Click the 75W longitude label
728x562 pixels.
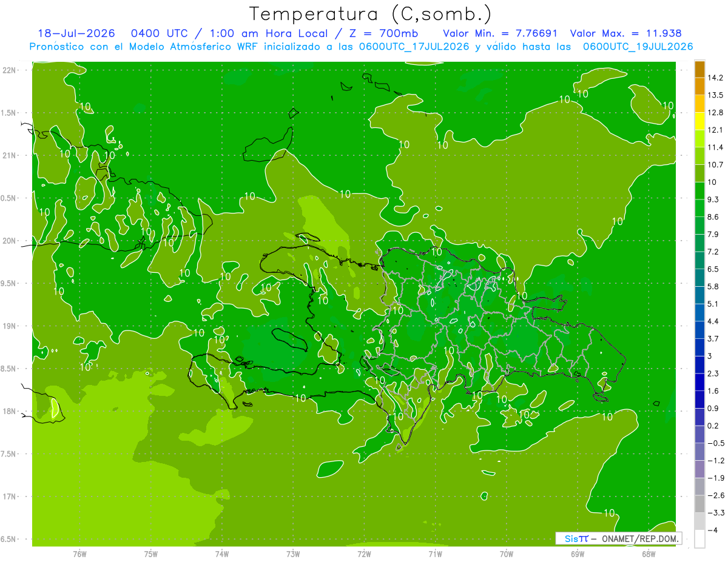coord(151,554)
